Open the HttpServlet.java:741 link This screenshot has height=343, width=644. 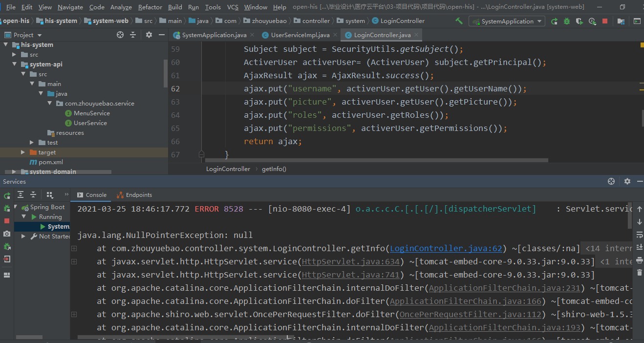coord(351,275)
